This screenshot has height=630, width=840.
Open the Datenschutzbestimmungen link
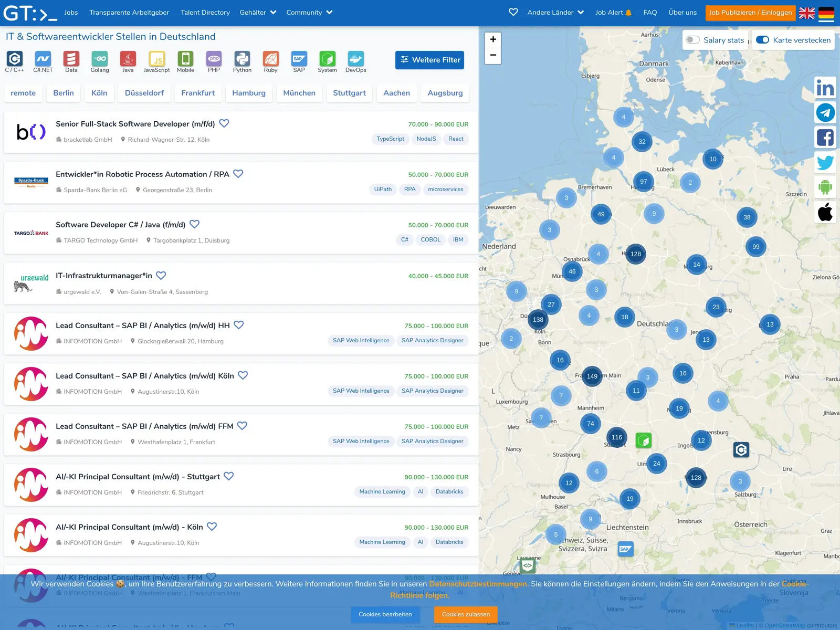pyautogui.click(x=479, y=584)
